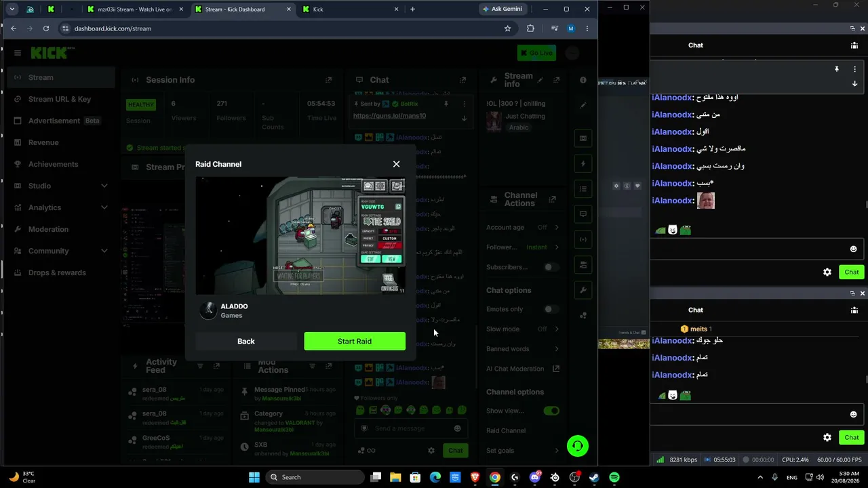The image size is (868, 488).
Task: Go Back in the Raid Channel dialog
Action: [x=246, y=341]
